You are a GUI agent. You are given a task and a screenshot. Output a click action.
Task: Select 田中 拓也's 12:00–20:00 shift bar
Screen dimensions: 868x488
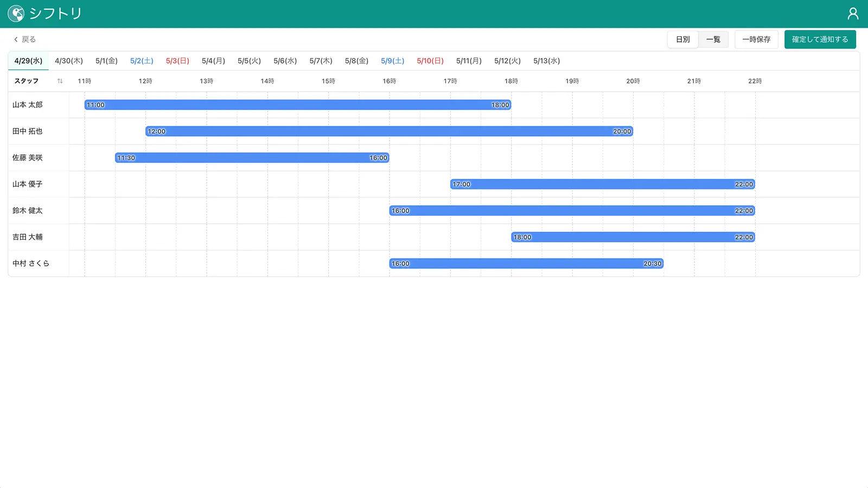pos(389,131)
